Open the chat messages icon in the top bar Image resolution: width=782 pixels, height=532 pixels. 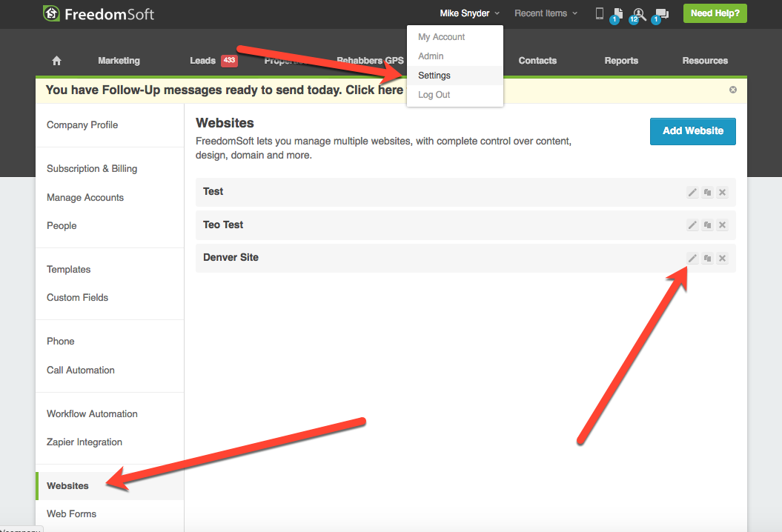point(661,13)
